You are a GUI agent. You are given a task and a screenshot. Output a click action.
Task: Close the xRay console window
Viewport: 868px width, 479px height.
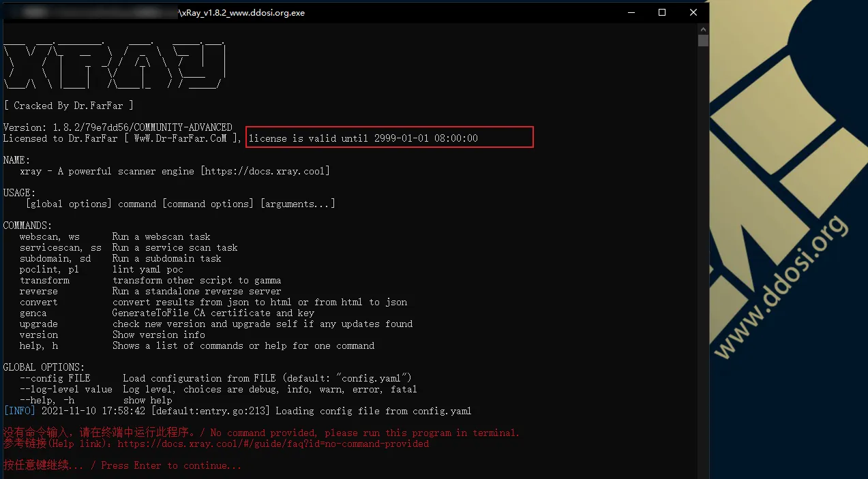tap(693, 12)
